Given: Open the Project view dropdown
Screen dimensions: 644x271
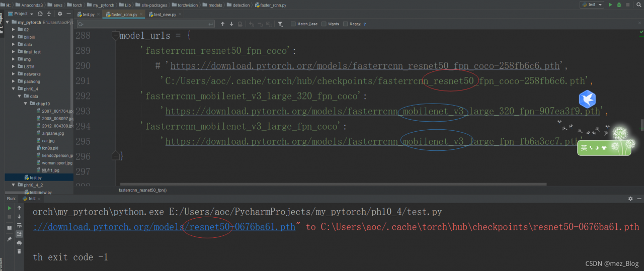Looking at the screenshot, I should click(x=21, y=14).
